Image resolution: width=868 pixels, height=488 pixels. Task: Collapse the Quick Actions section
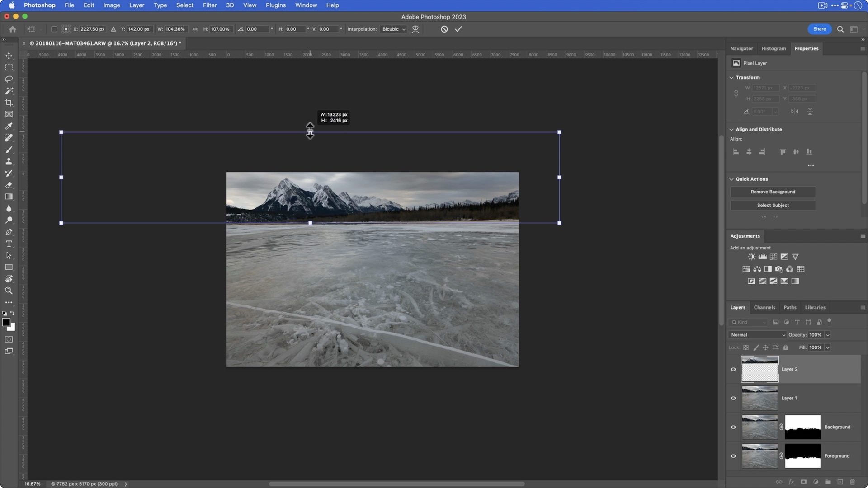(731, 179)
